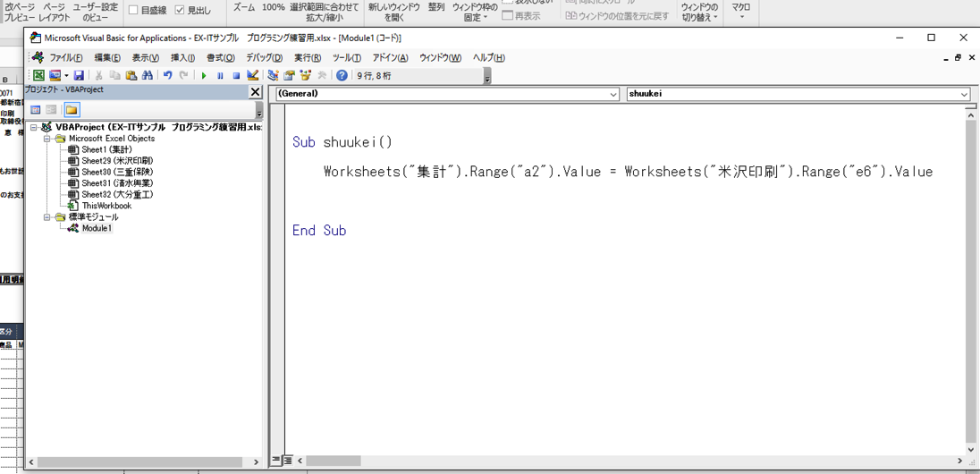Open the 編集(E) menu

[x=107, y=57]
